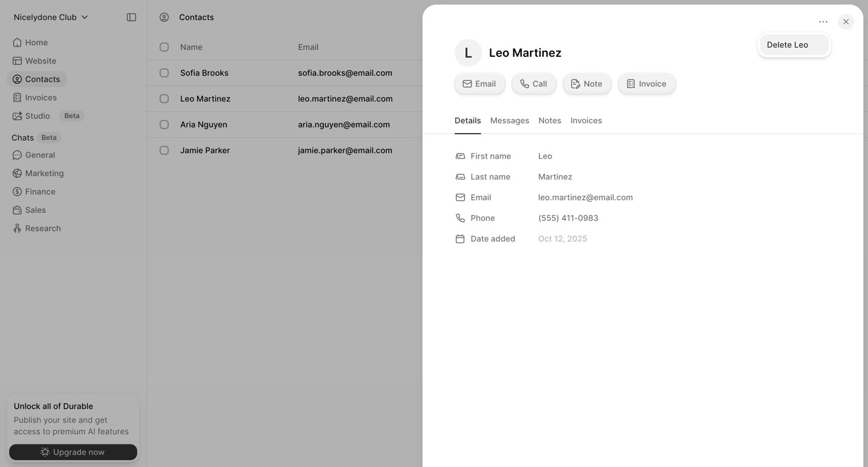Click the Marketing chat icon
Screen dimensions: 868x467
[17, 173]
